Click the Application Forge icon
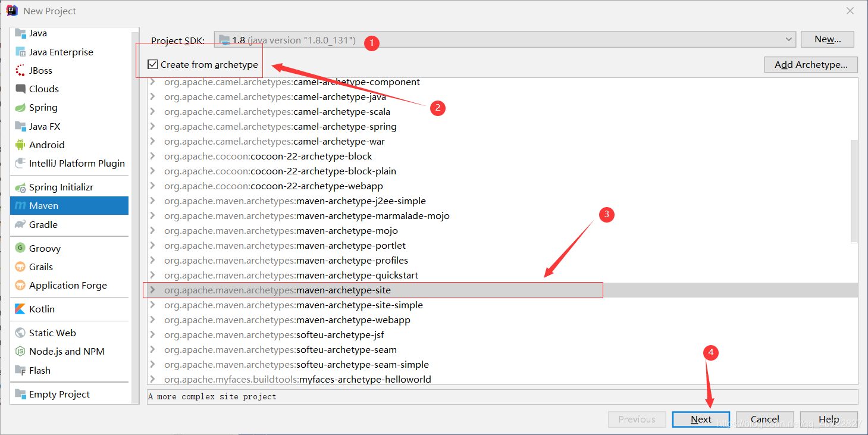This screenshot has width=868, height=435. tap(20, 285)
